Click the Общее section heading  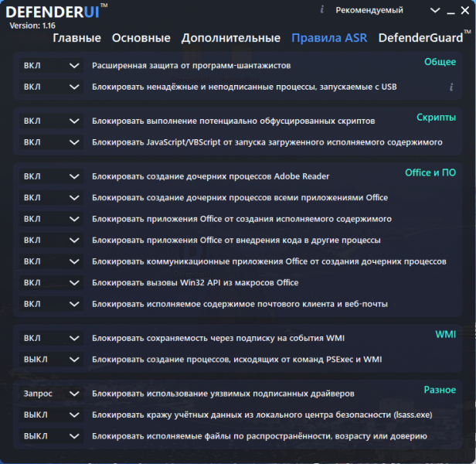440,62
